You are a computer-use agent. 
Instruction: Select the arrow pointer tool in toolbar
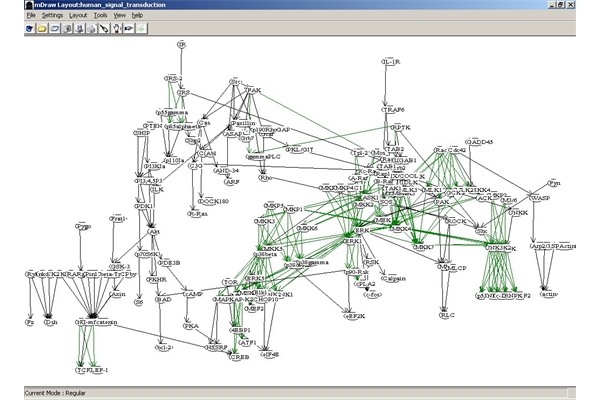point(104,29)
